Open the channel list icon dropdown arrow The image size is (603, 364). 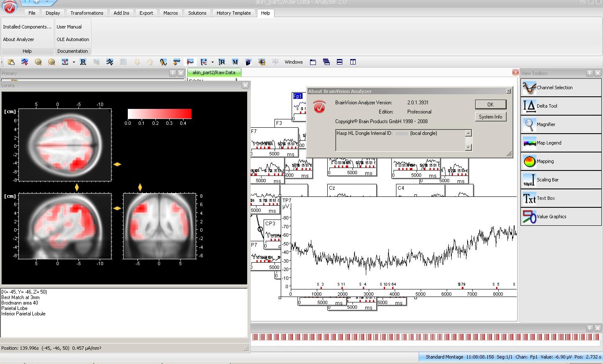click(212, 62)
